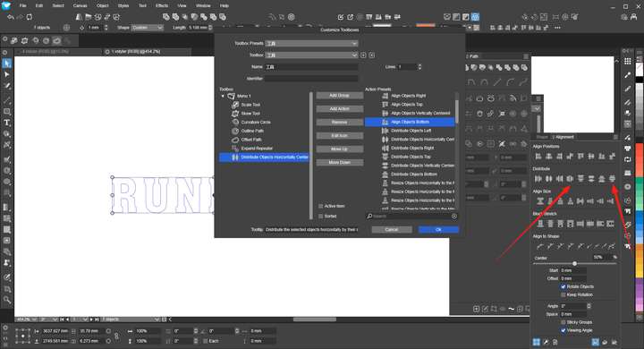This screenshot has height=349, width=644.
Task: Enable the Active Item checkbox
Action: click(x=321, y=206)
